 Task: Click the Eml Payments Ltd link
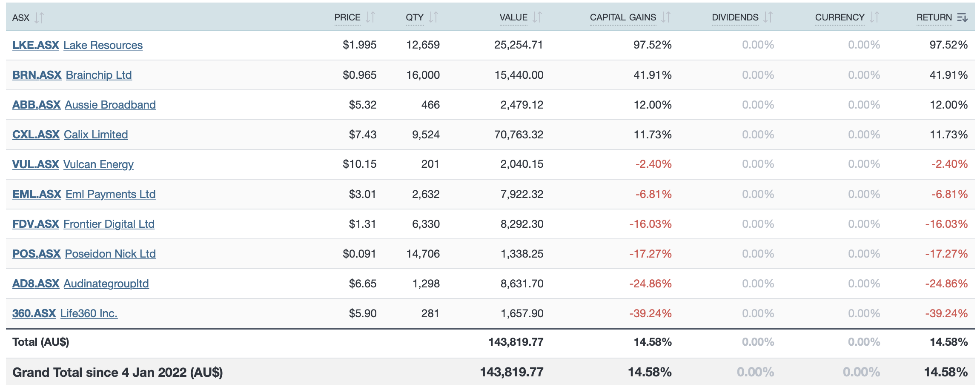click(110, 194)
